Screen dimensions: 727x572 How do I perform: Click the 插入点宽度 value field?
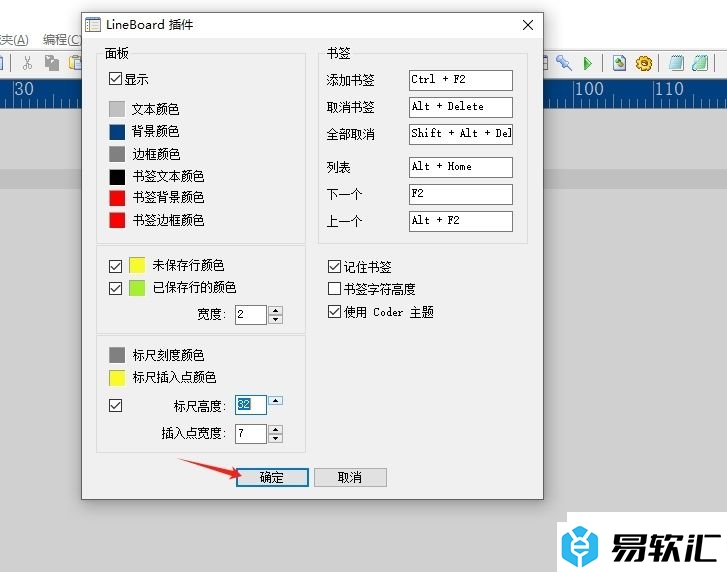click(251, 434)
